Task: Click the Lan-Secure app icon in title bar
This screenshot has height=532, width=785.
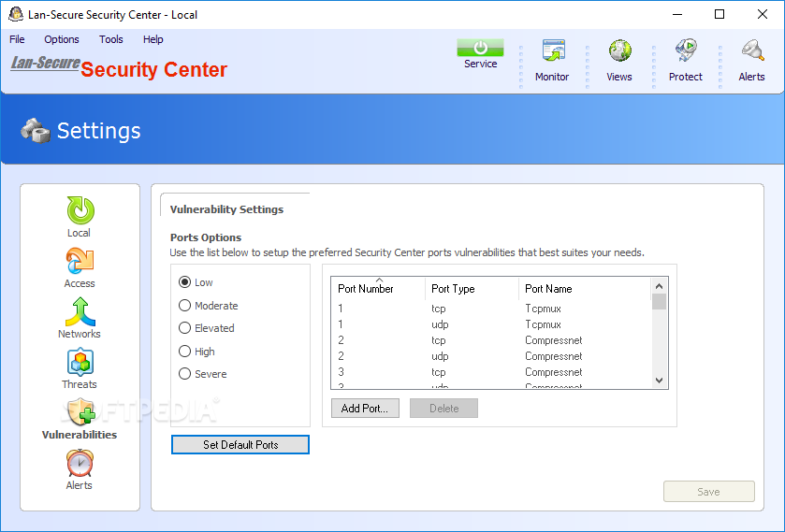Action: coord(16,15)
